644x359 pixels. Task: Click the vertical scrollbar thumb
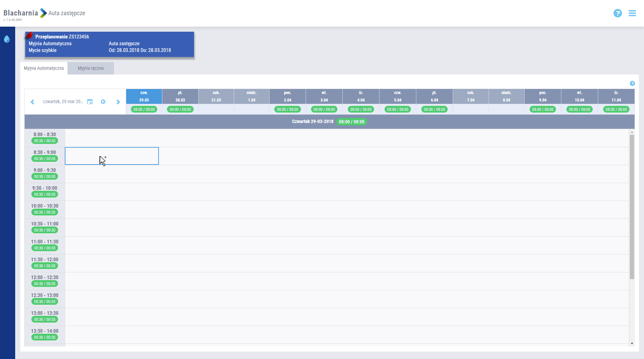pyautogui.click(x=632, y=206)
